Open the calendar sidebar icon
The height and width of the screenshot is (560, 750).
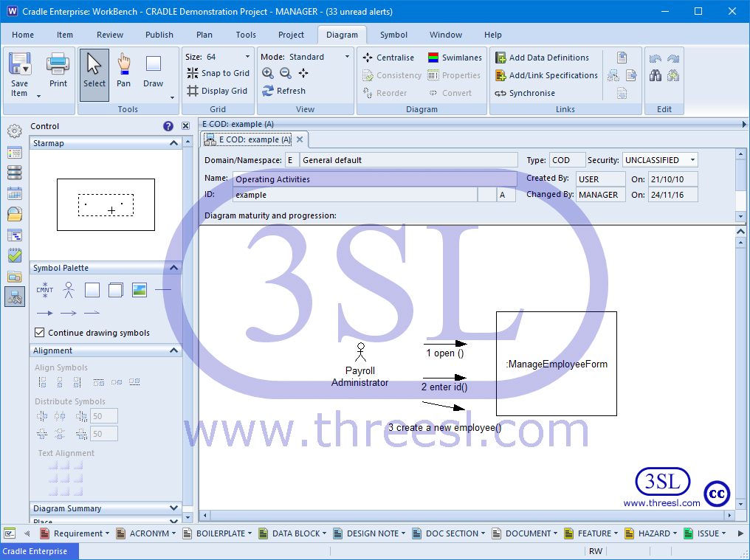click(x=15, y=194)
